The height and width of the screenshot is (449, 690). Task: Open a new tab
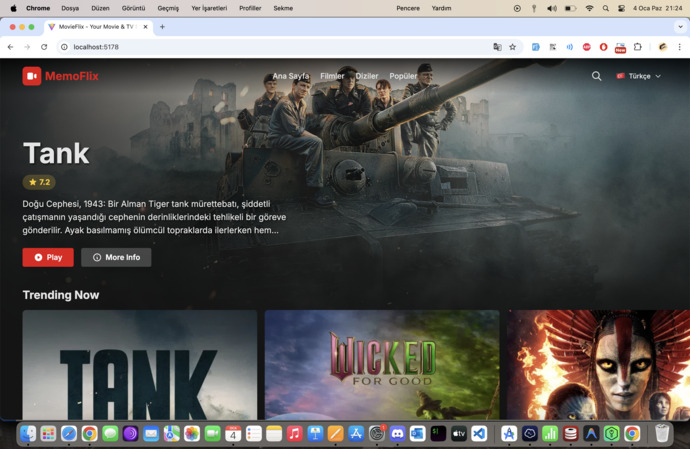tap(162, 27)
